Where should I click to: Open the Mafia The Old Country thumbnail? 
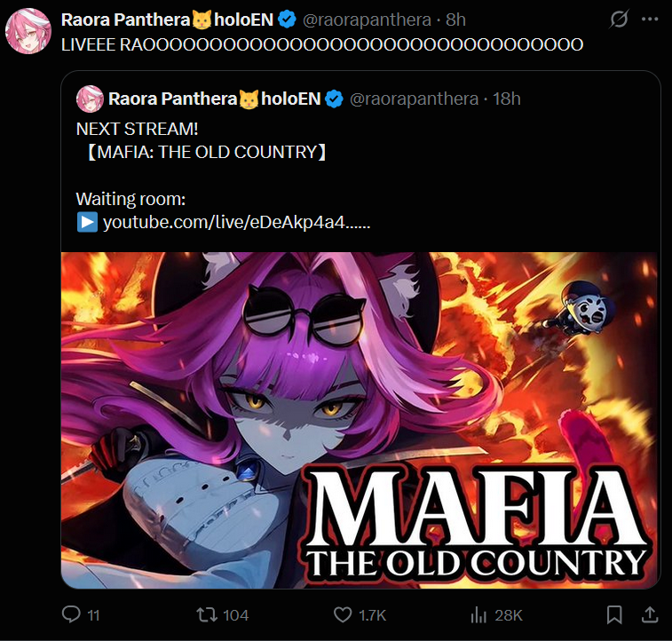coord(360,417)
